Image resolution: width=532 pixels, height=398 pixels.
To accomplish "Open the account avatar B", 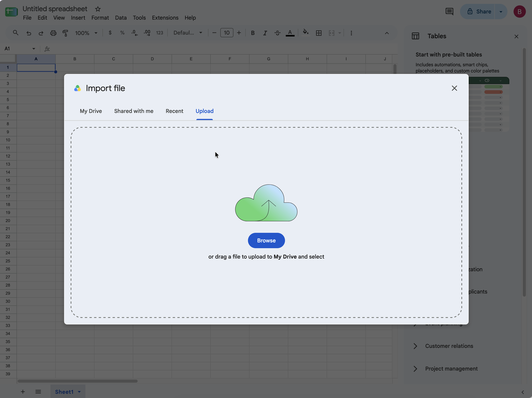I will pos(519,12).
